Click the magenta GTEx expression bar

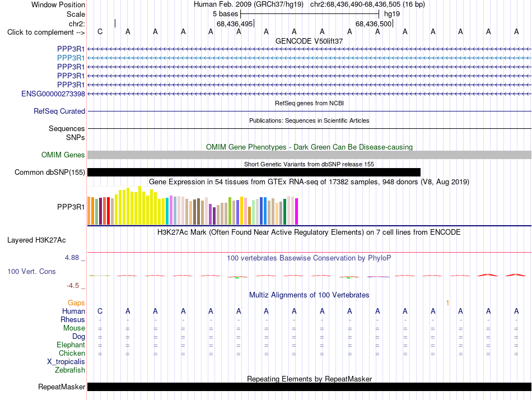(x=297, y=212)
